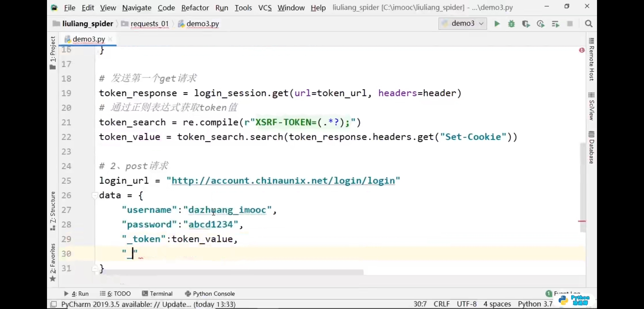
Task: Click the Stop square icon
Action: tap(570, 24)
